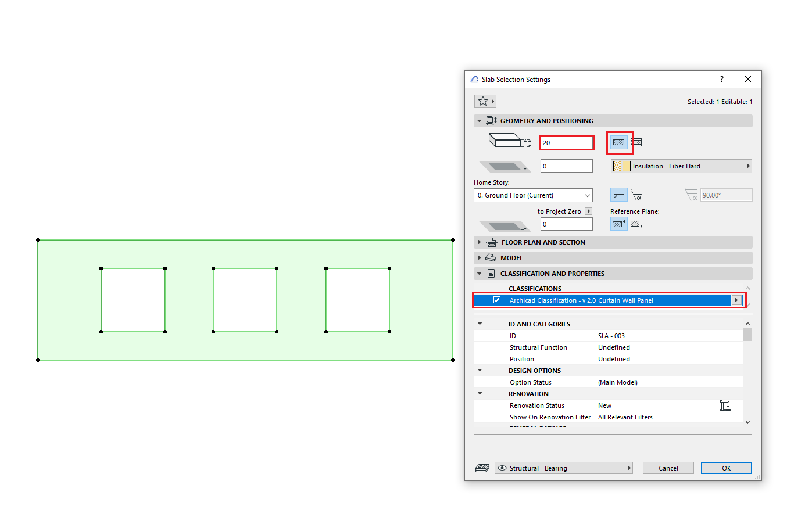
Task: Collapse the GEOMETRY AND POSITIONING panel
Action: point(478,120)
